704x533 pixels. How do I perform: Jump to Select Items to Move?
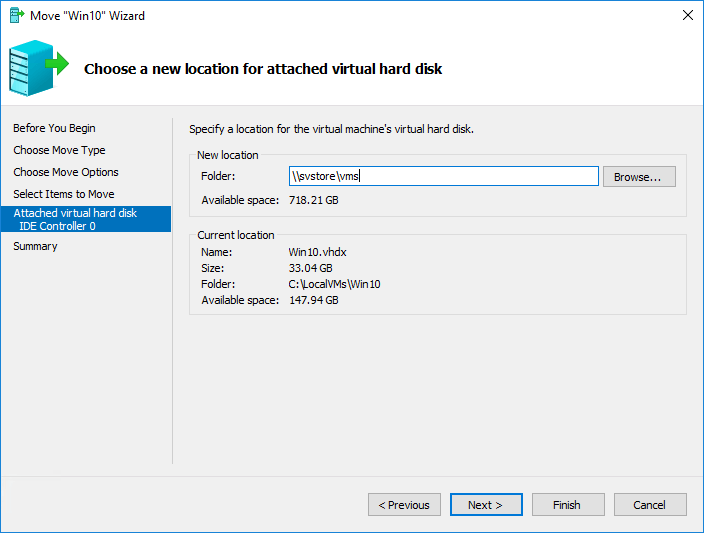64,194
